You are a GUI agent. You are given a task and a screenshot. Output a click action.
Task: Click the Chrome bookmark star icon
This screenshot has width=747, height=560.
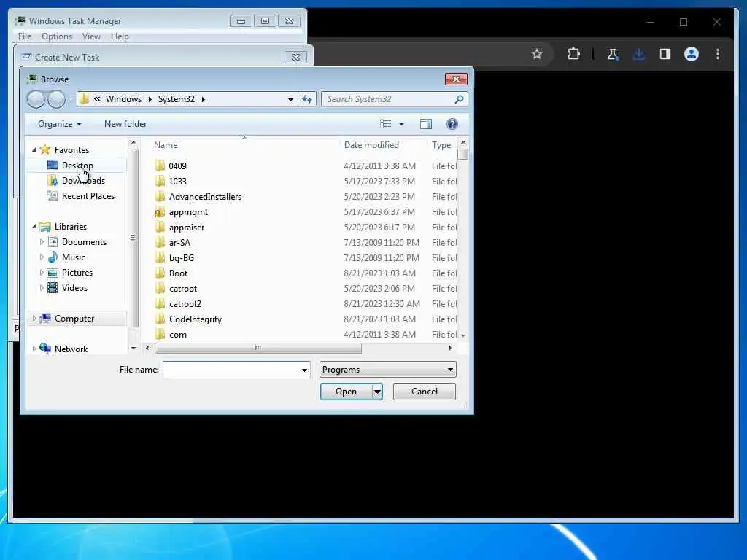pos(537,54)
